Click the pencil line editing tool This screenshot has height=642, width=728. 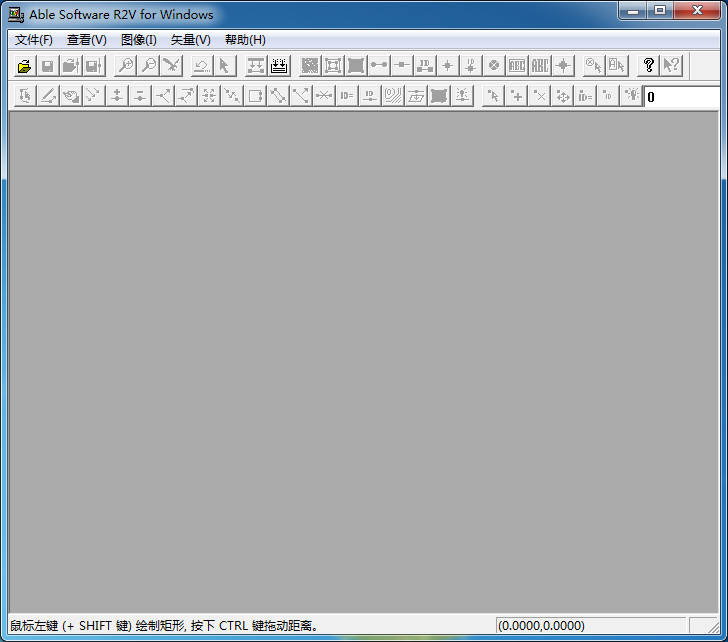pyautogui.click(x=47, y=96)
